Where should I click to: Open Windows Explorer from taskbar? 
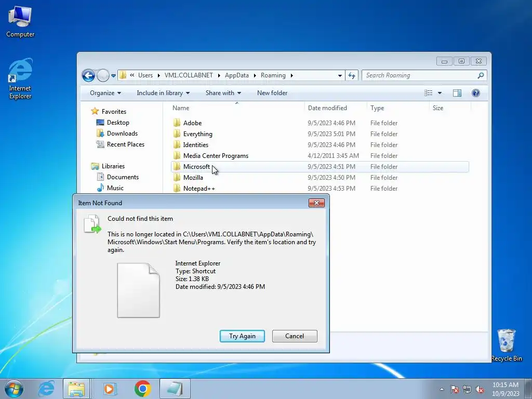[x=76, y=389]
